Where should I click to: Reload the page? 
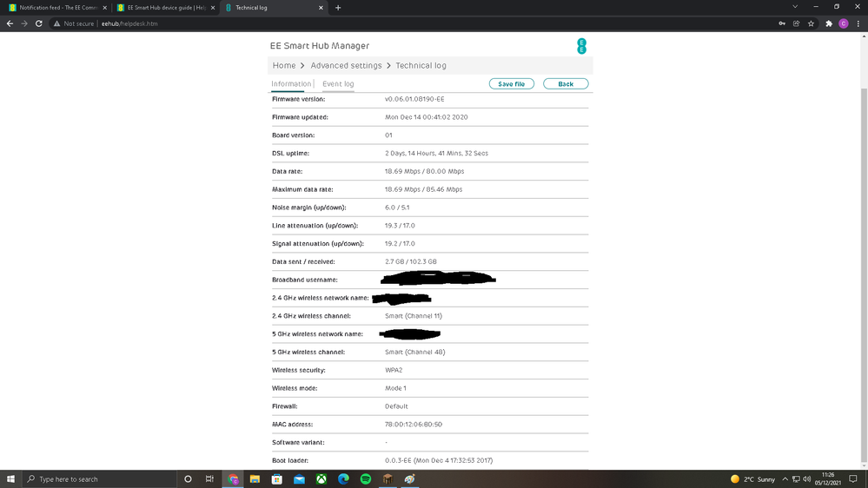(x=39, y=23)
